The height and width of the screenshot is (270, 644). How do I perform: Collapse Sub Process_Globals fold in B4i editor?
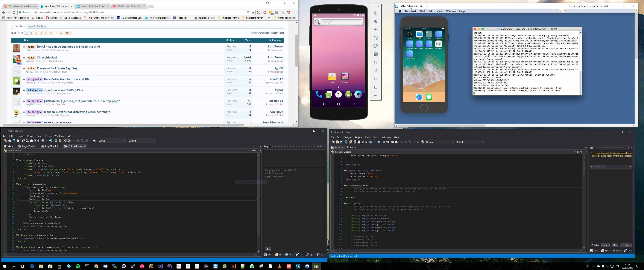click(x=17, y=160)
